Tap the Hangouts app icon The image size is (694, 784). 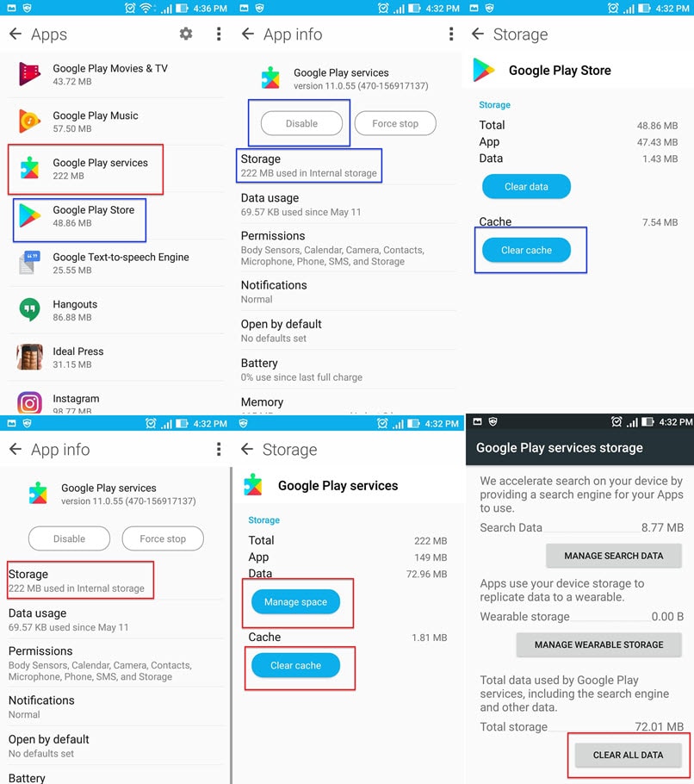pos(29,309)
